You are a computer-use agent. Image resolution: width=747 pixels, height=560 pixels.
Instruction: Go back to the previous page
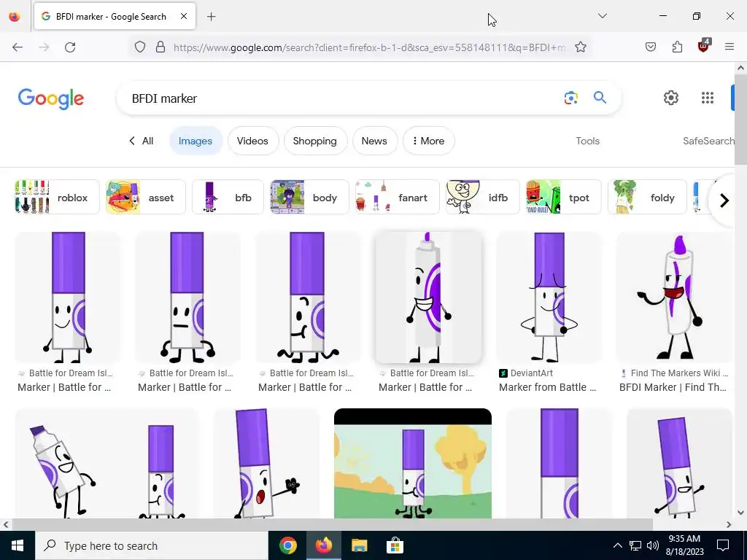(x=18, y=47)
